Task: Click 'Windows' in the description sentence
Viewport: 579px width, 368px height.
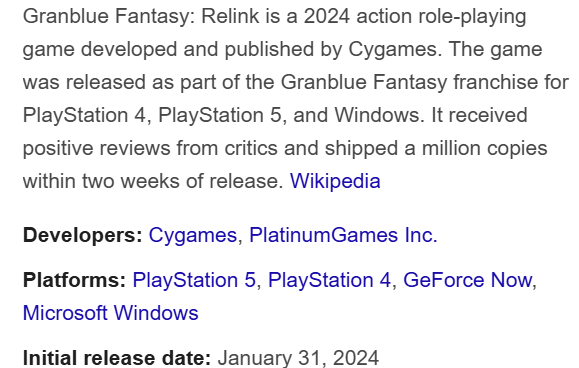Action: click(379, 115)
